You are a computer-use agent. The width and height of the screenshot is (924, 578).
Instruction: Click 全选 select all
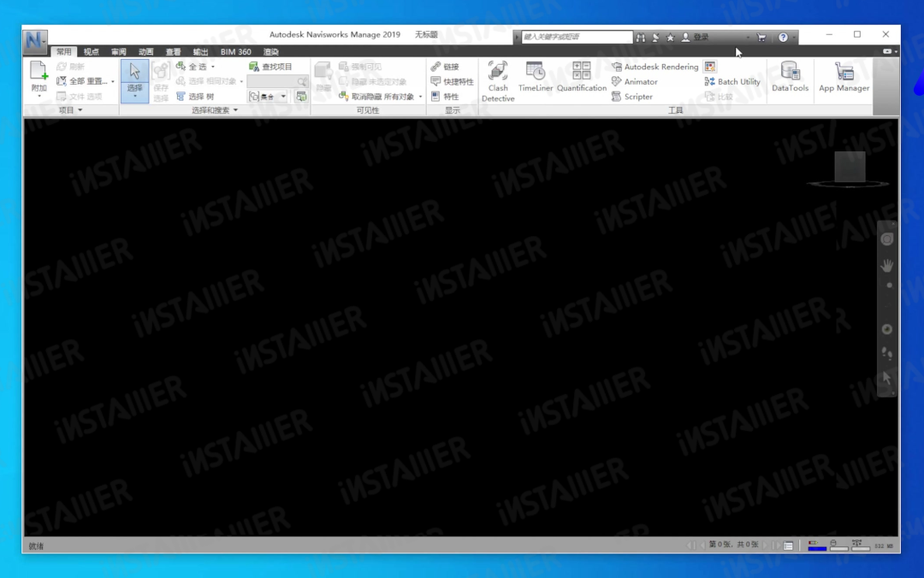tap(192, 67)
